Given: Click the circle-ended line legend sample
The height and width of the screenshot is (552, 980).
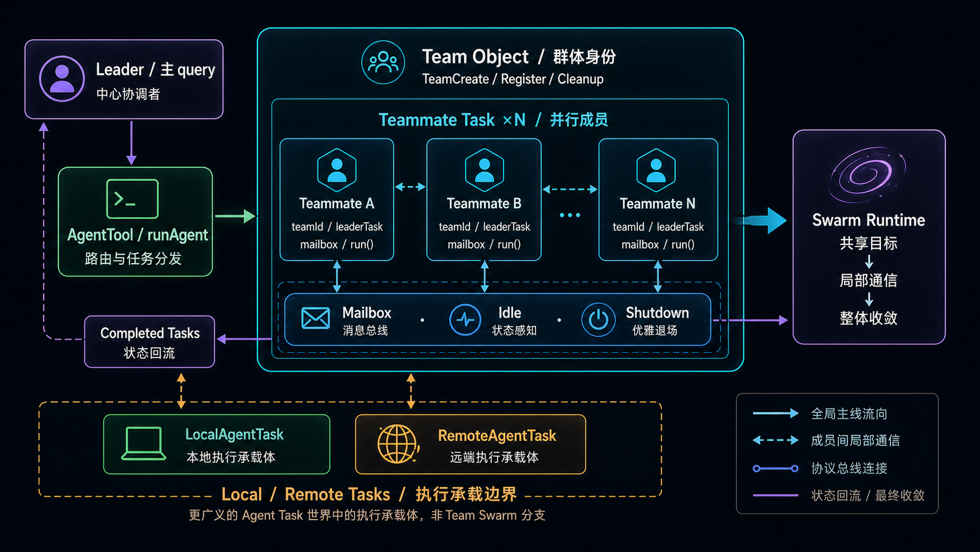Looking at the screenshot, I should (775, 468).
